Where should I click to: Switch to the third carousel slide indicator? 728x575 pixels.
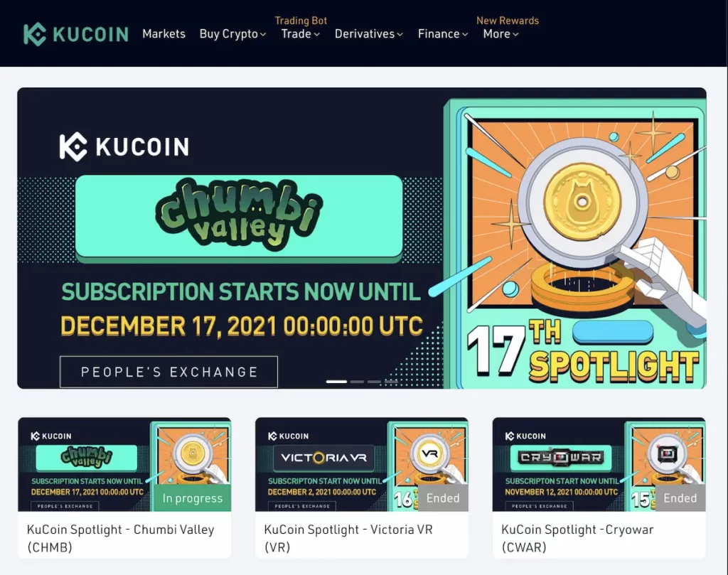click(x=374, y=382)
